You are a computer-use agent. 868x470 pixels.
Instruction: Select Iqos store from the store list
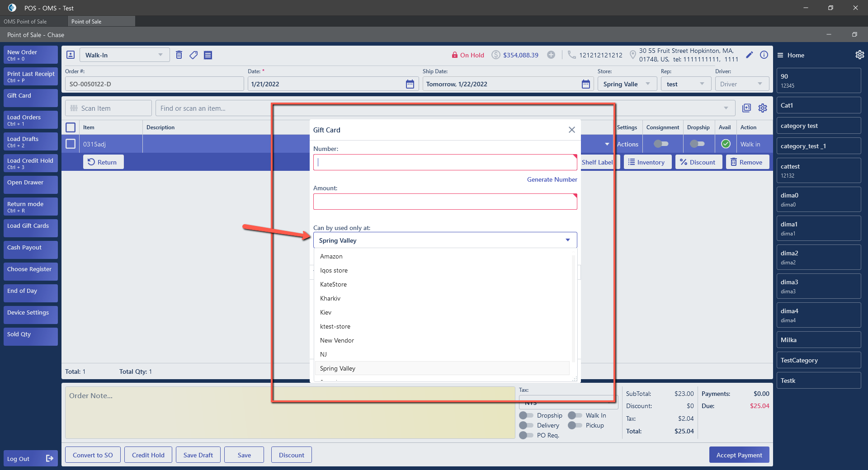[x=442, y=270]
